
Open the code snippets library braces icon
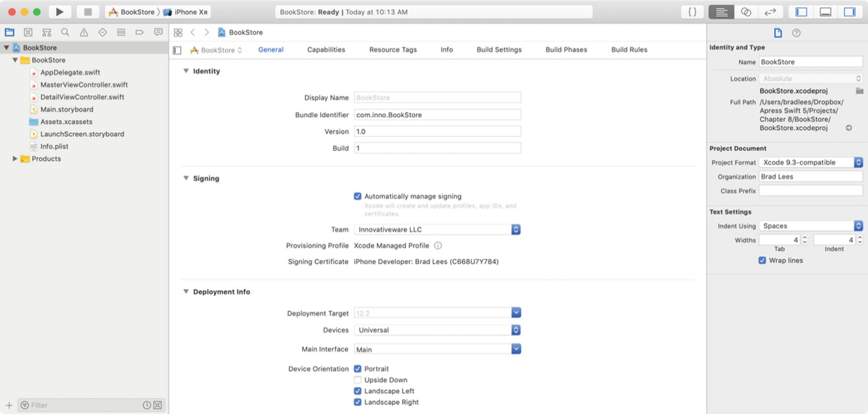coord(692,12)
